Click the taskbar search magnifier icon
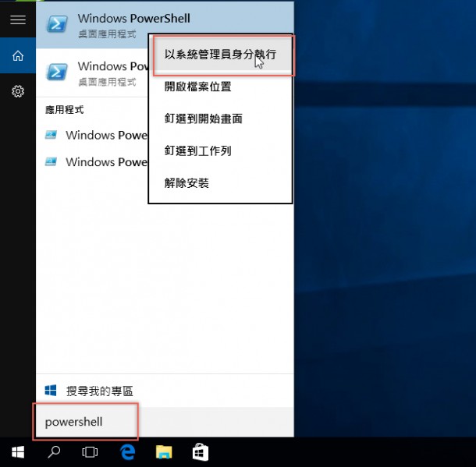476x467 pixels. point(54,452)
